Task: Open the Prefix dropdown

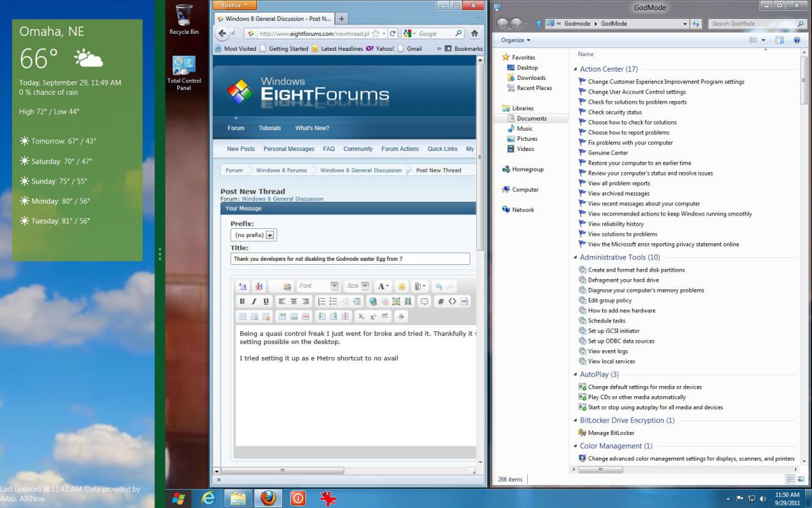Action: click(x=254, y=235)
